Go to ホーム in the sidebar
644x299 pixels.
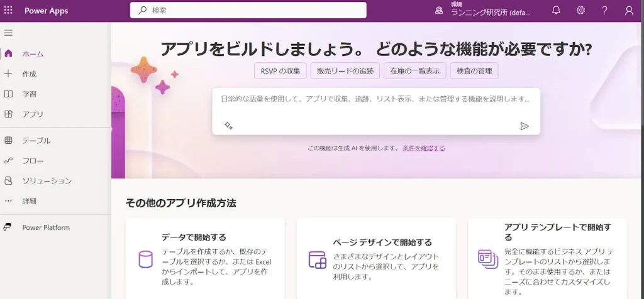pyautogui.click(x=33, y=54)
